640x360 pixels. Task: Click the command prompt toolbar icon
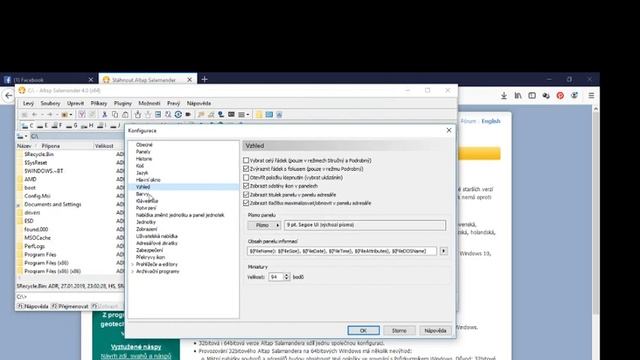(x=231, y=115)
